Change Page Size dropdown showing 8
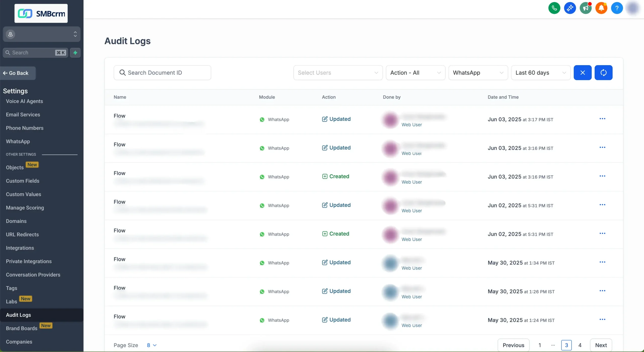644x352 pixels. pos(152,345)
